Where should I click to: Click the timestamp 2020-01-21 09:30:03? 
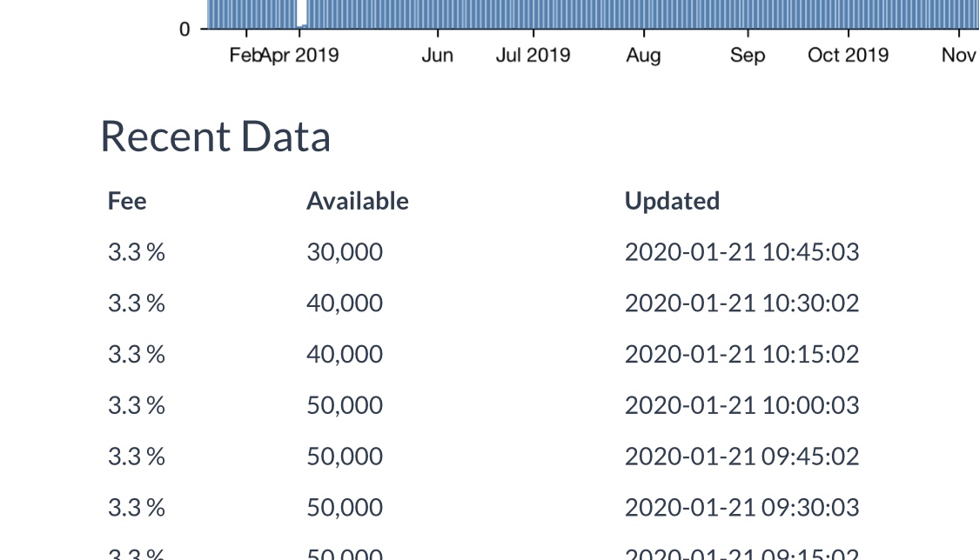tap(742, 507)
